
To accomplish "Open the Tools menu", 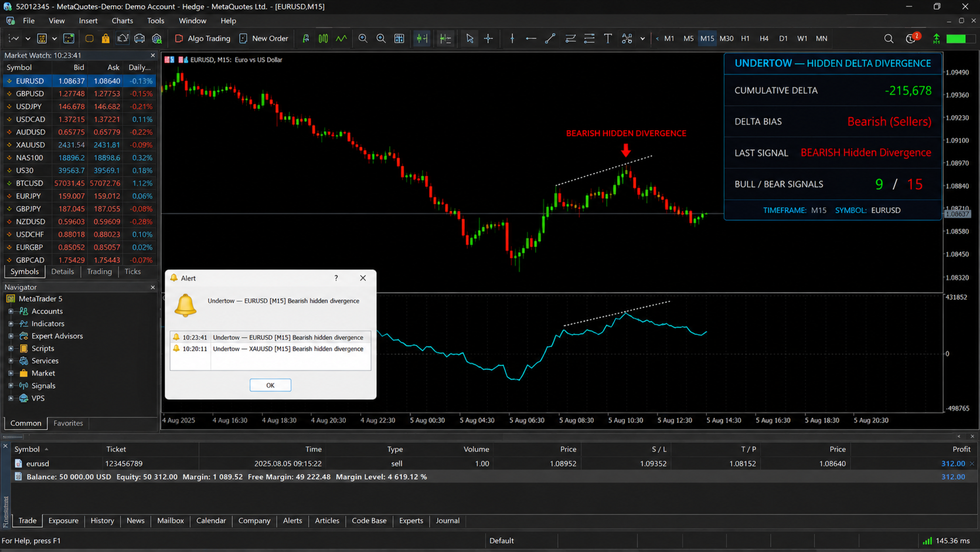I will (x=155, y=21).
